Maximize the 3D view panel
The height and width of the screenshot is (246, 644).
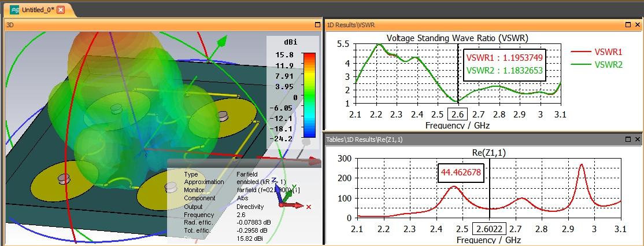(317, 25)
